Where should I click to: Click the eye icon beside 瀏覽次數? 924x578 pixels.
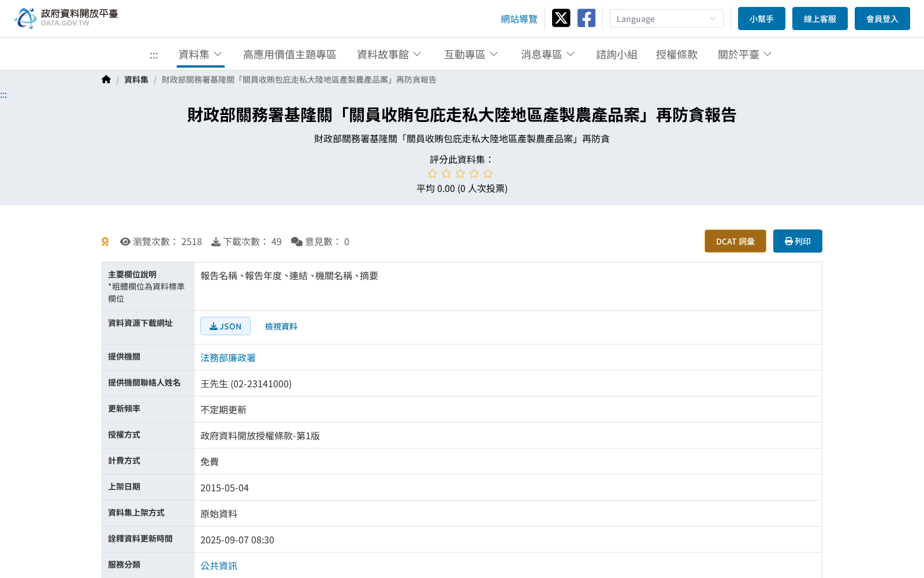125,242
